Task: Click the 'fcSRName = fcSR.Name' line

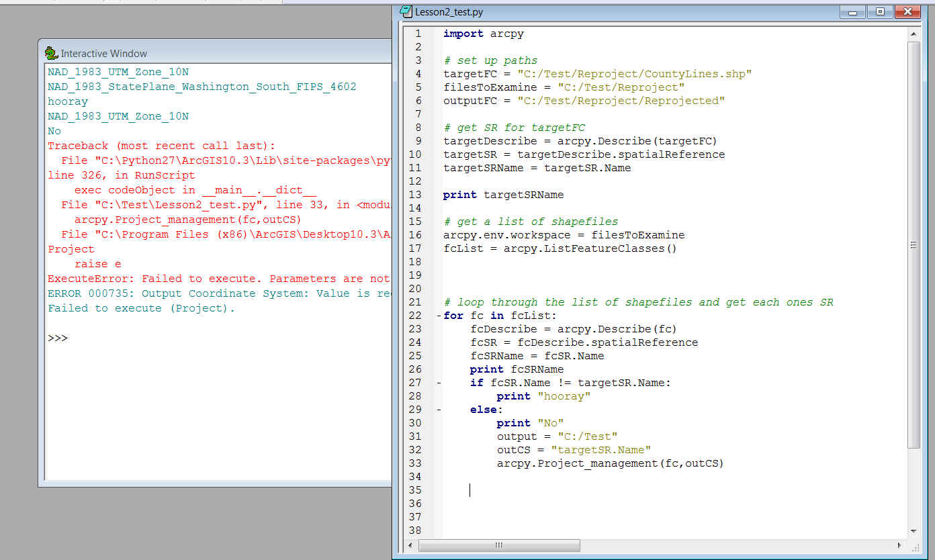Action: click(x=537, y=356)
